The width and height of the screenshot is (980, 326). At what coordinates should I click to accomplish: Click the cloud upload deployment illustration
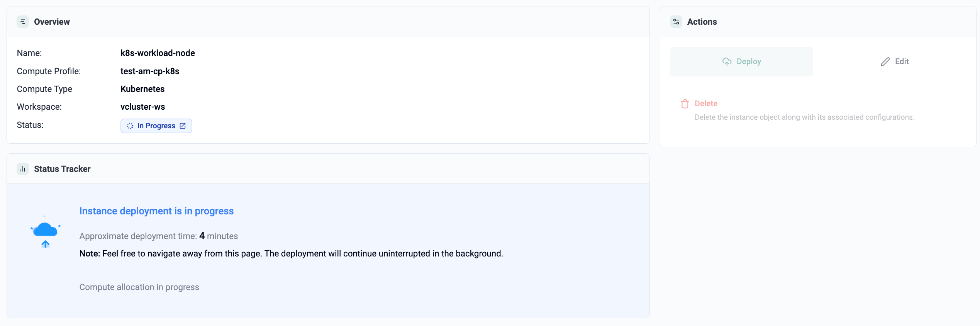click(x=46, y=232)
